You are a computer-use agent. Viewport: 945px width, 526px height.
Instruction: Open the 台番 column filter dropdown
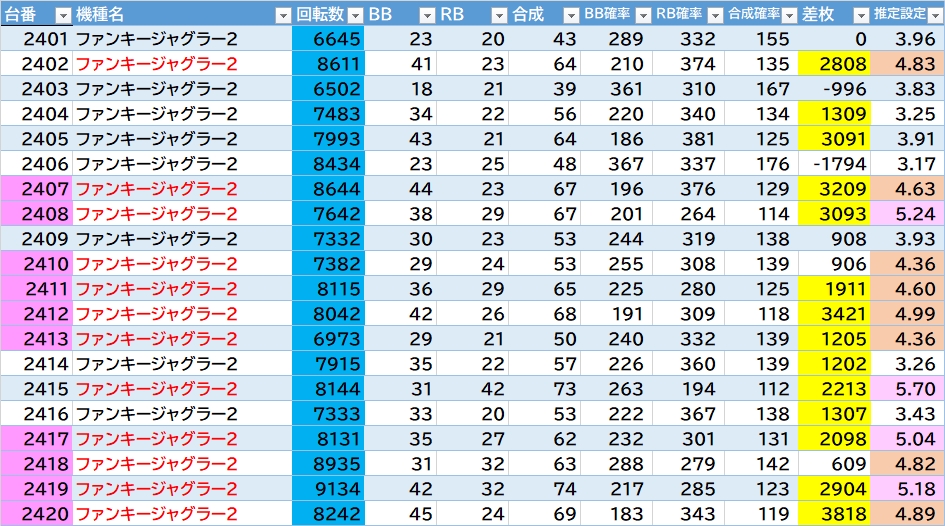[62, 15]
